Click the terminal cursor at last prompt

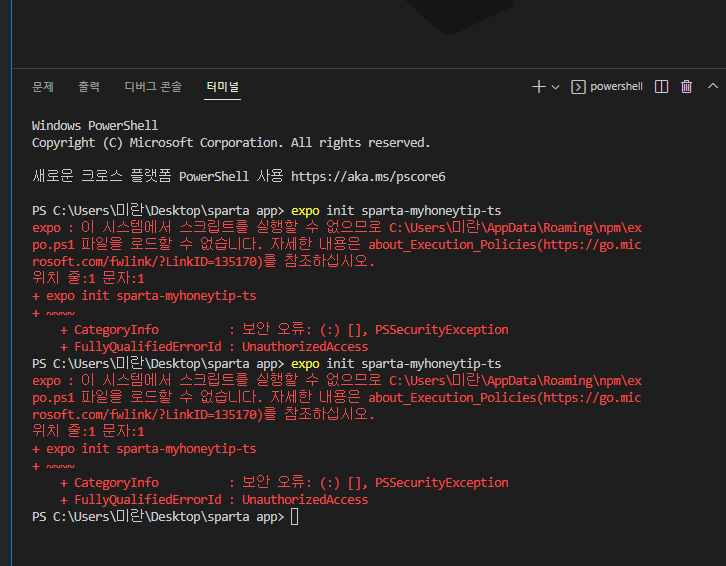[x=294, y=516]
